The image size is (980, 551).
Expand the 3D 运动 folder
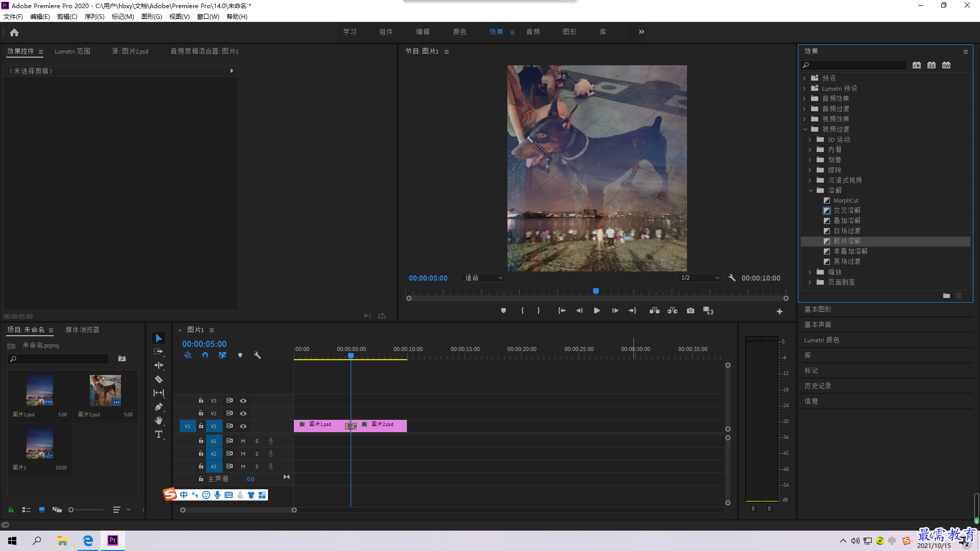(x=810, y=139)
